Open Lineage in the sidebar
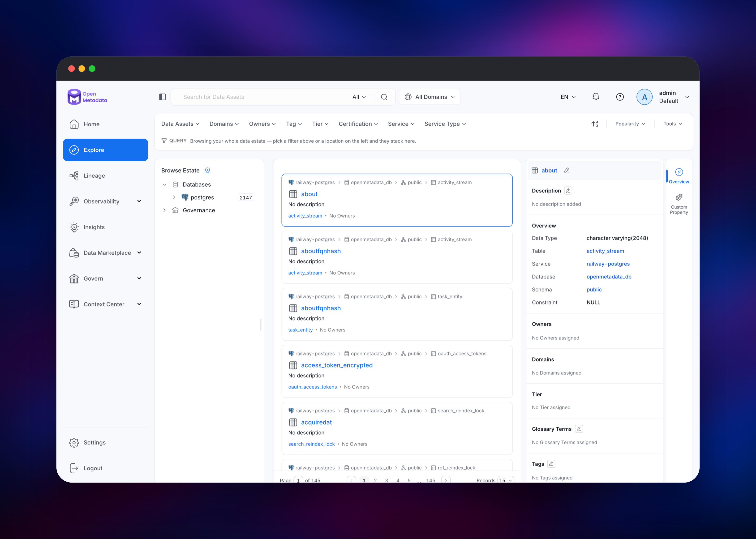Screen dimensions: 756x539 click(105, 175)
